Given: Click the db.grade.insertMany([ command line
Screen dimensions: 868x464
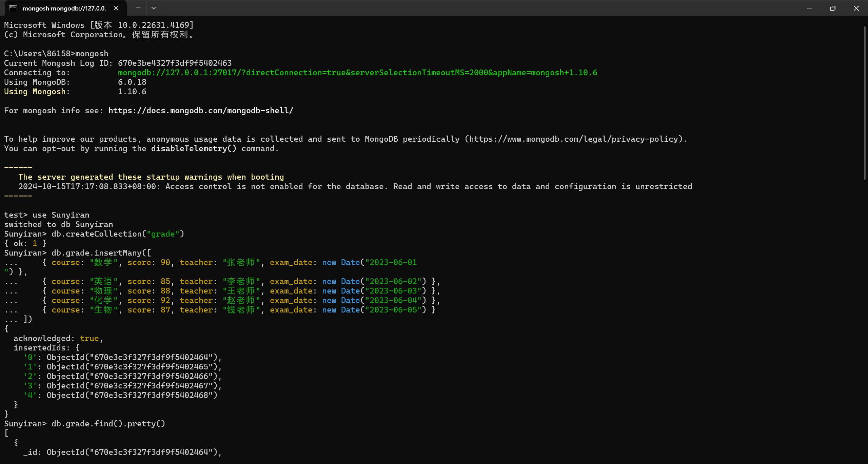Looking at the screenshot, I should click(101, 253).
